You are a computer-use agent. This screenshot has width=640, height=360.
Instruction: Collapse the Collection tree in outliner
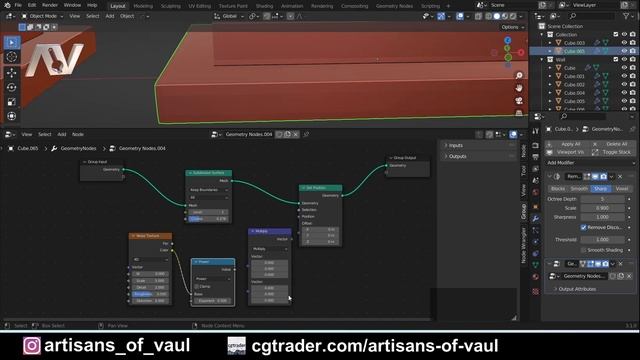[542, 35]
